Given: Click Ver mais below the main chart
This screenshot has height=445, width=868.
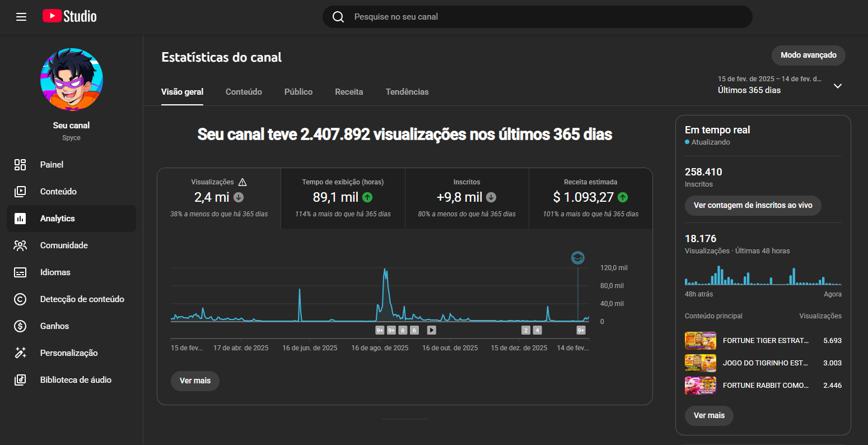Looking at the screenshot, I should click(x=195, y=381).
